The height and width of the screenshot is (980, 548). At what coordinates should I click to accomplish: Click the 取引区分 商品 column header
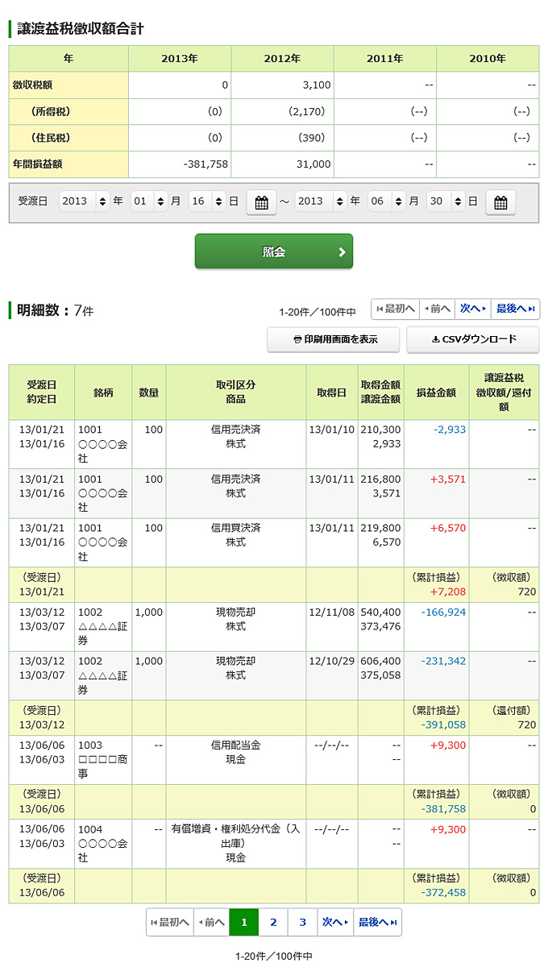[x=236, y=392]
